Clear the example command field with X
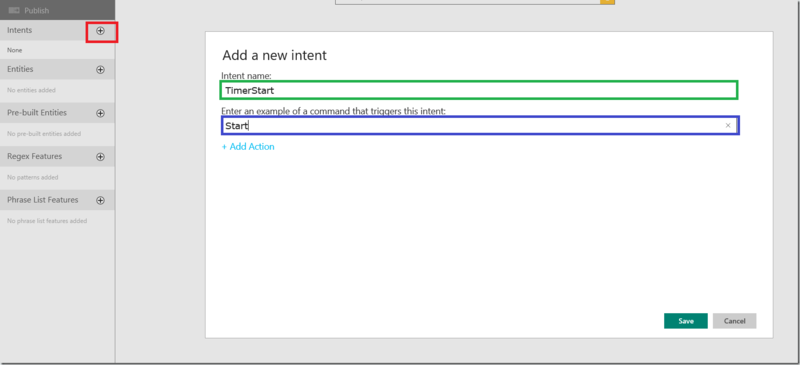The height and width of the screenshot is (365, 800). coord(728,126)
